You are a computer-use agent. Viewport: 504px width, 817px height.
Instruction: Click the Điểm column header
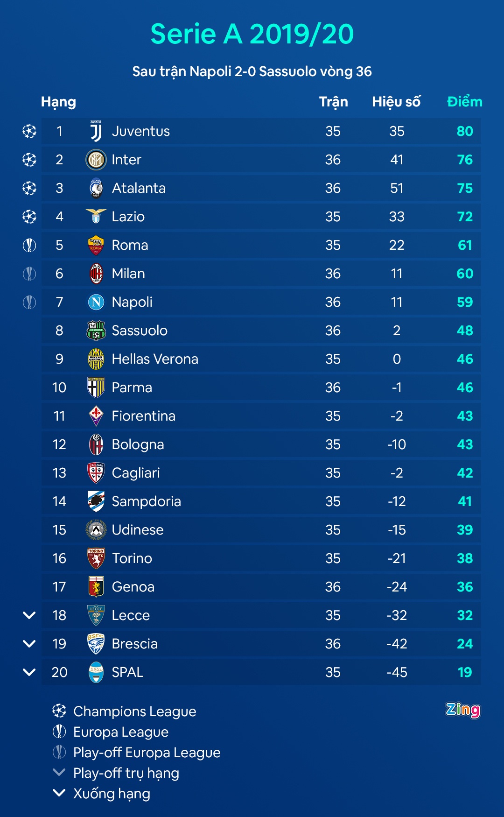point(464,102)
